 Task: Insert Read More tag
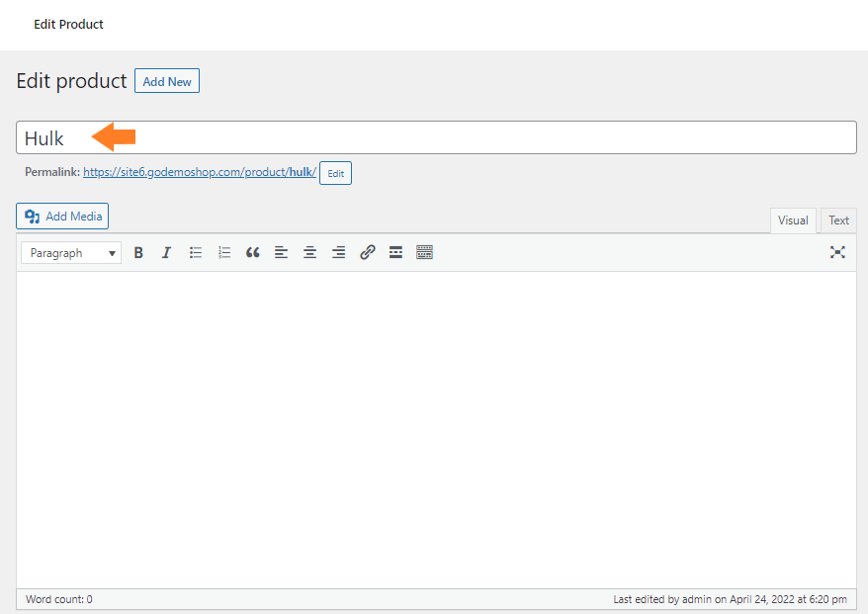395,252
